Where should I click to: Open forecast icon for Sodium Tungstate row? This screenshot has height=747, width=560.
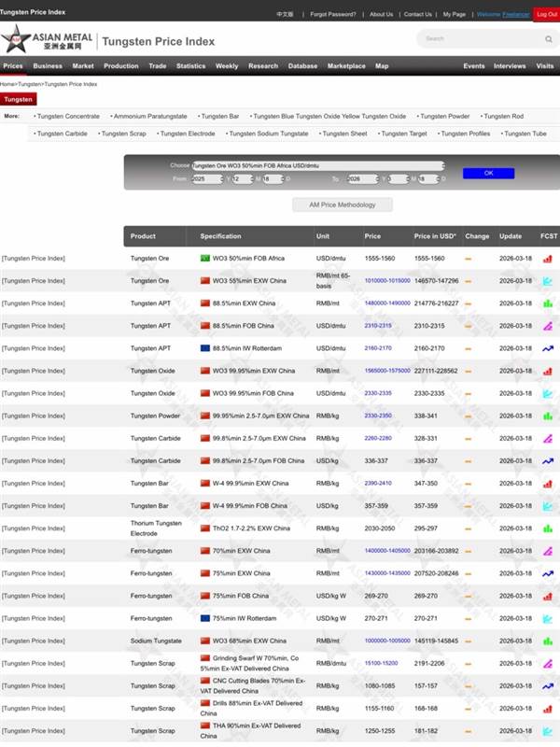[x=548, y=641]
